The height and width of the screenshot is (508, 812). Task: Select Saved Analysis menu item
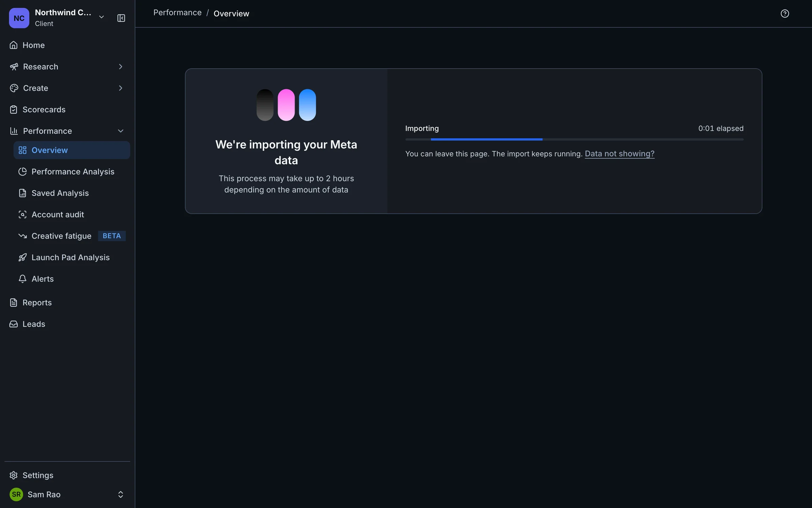click(x=71, y=193)
